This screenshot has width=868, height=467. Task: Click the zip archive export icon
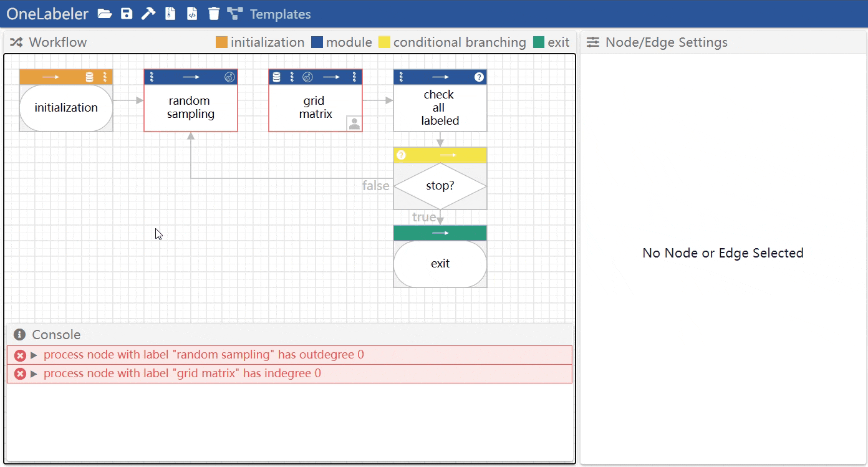point(170,14)
